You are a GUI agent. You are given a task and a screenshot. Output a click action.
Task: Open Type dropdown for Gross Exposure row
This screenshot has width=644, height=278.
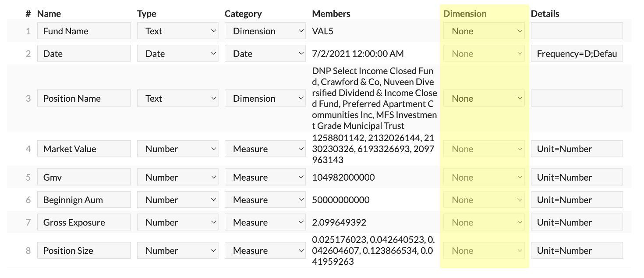(177, 222)
